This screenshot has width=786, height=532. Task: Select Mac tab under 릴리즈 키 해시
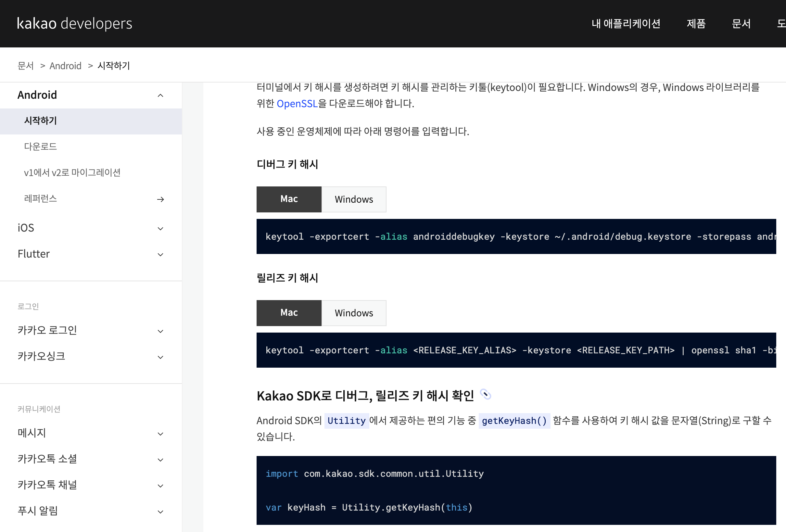pyautogui.click(x=288, y=313)
